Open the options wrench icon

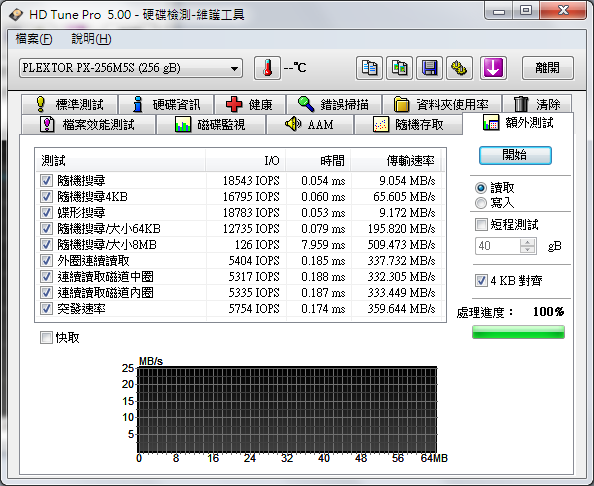(459, 68)
